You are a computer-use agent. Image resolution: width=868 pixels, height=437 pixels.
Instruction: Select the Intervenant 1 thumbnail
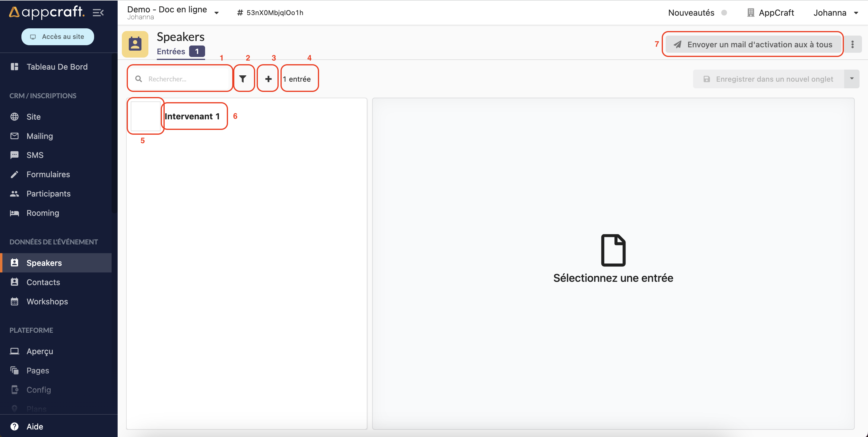145,116
